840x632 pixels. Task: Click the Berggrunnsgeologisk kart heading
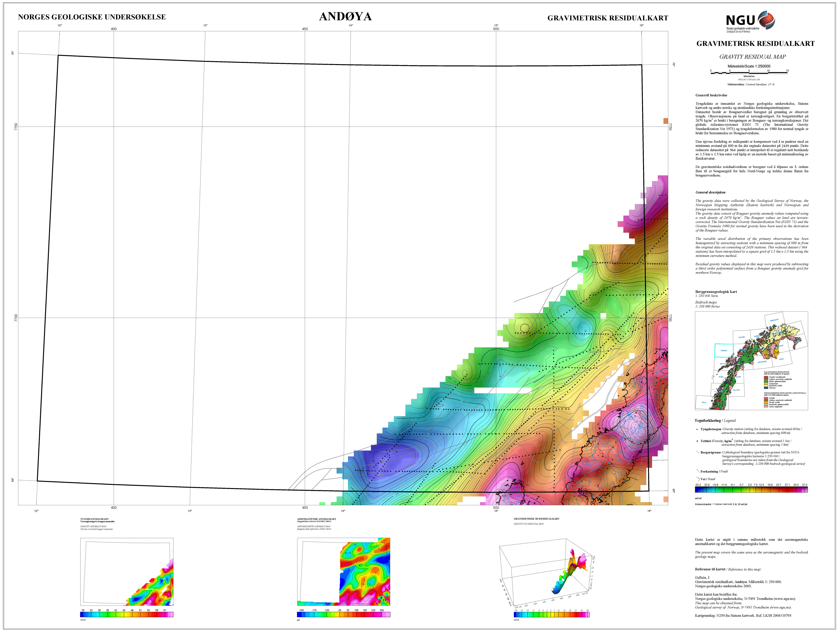point(716,292)
